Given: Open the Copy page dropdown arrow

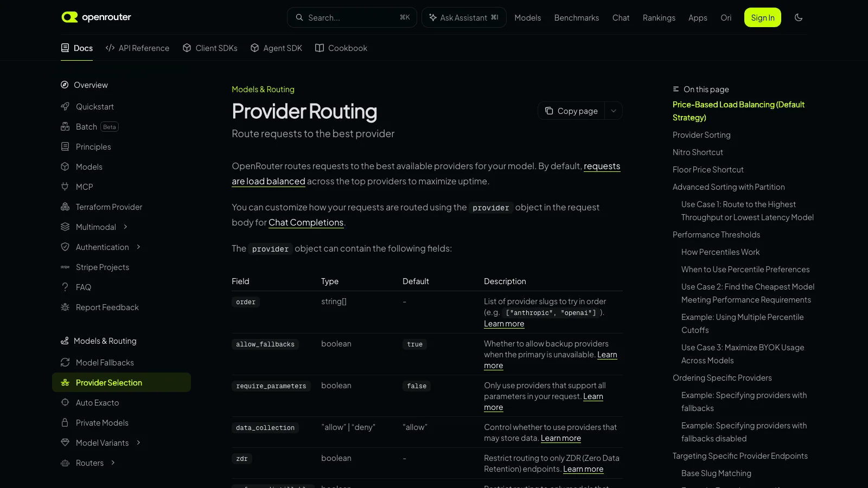Looking at the screenshot, I should (x=614, y=111).
